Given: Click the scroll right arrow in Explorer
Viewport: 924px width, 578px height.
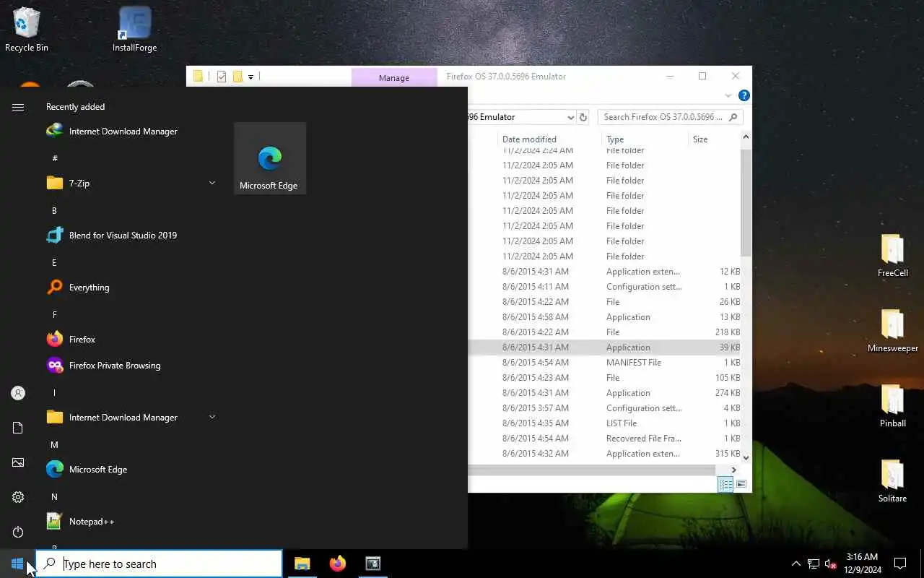Looking at the screenshot, I should click(x=733, y=470).
